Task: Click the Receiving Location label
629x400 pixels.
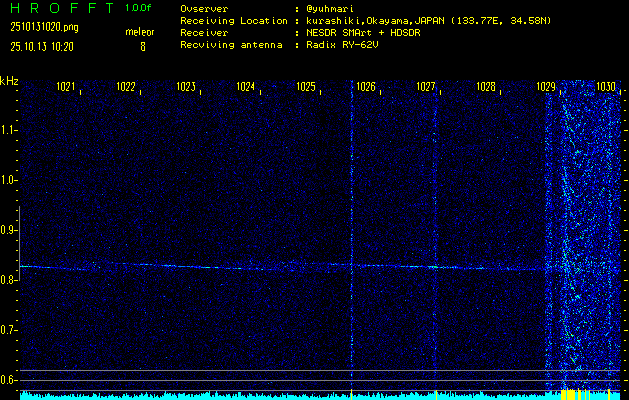Action: pos(234,20)
